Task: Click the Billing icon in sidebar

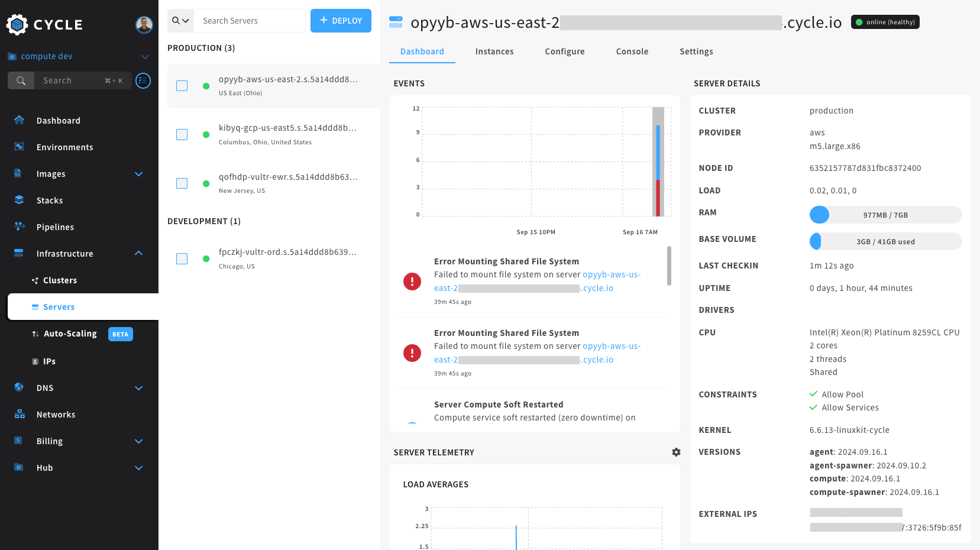Action: [x=19, y=441]
